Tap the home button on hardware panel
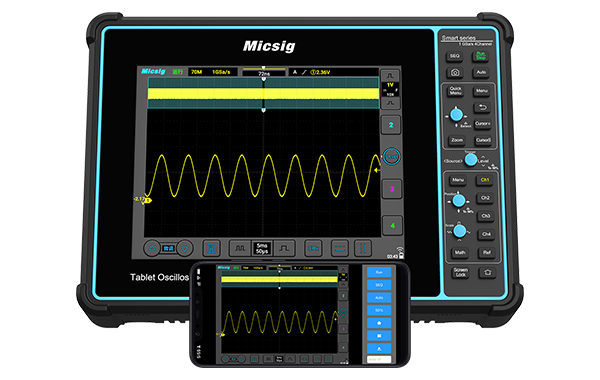The width and height of the screenshot is (600, 380). click(488, 272)
